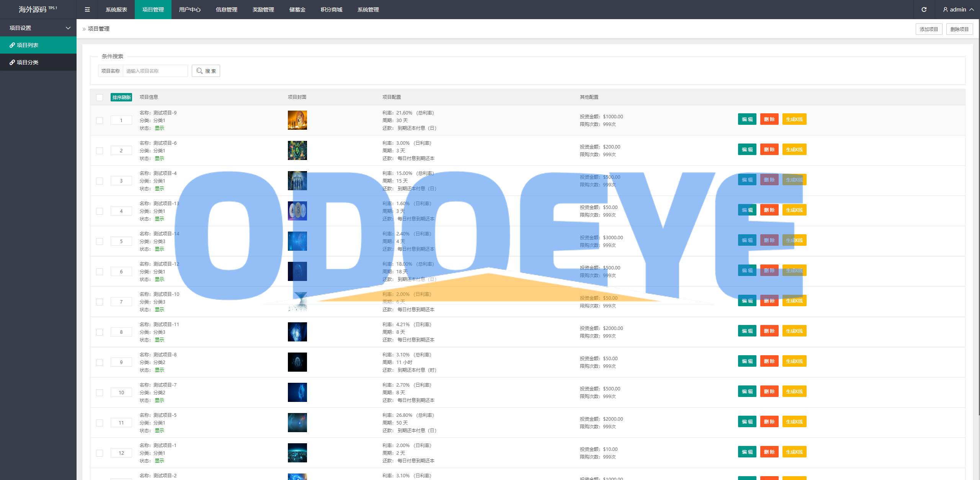Click 生成X链 icon for 测试项目-4
The height and width of the screenshot is (480, 980).
point(794,180)
